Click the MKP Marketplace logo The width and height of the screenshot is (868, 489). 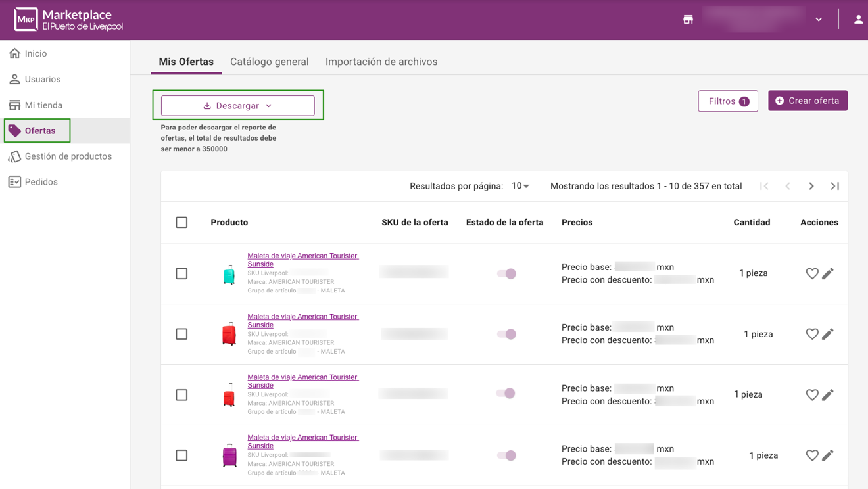coord(69,20)
